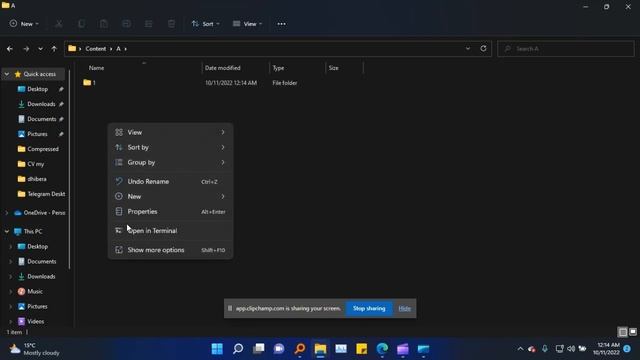
Task: Open Microsoft Edge from the taskbar
Action: pyautogui.click(x=382, y=349)
